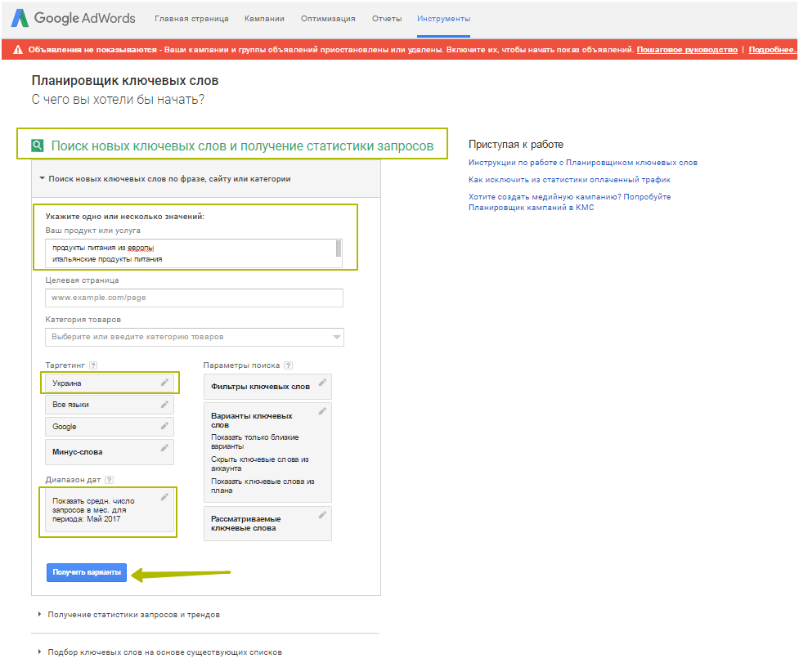Edit the Украина location targeting pencil
Image resolution: width=799 pixels, height=672 pixels.
pos(164,383)
